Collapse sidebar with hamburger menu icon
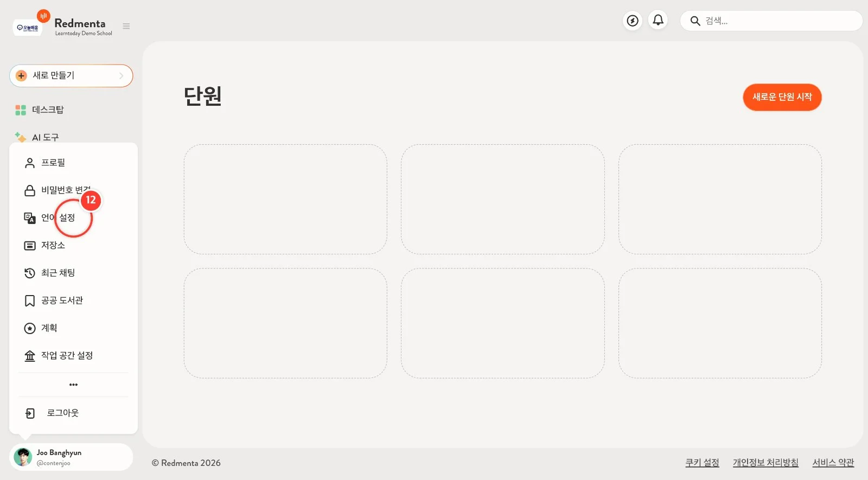 [126, 26]
